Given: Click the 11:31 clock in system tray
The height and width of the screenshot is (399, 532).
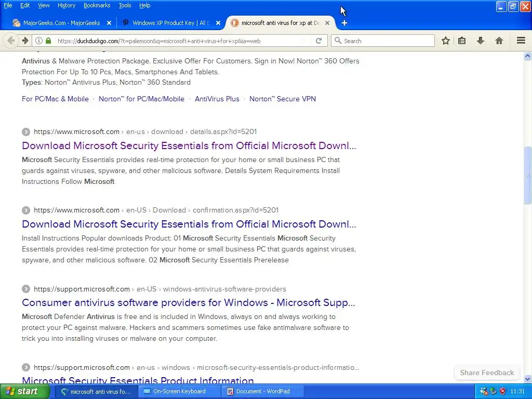Looking at the screenshot, I should pos(517,392).
